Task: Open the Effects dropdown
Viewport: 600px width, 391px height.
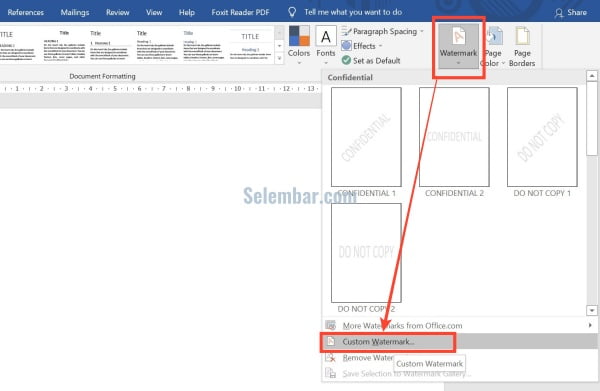Action: click(x=362, y=46)
